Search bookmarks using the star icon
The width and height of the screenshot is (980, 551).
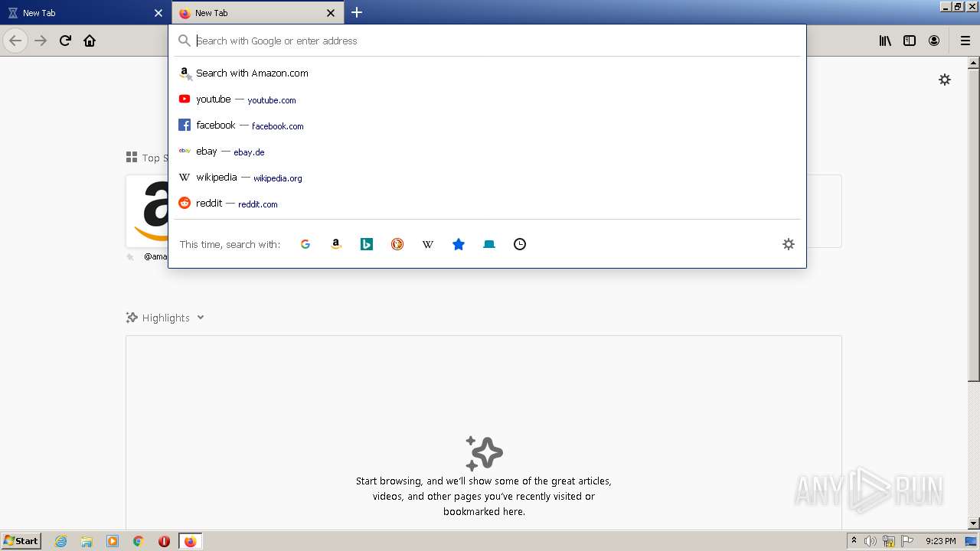(459, 244)
